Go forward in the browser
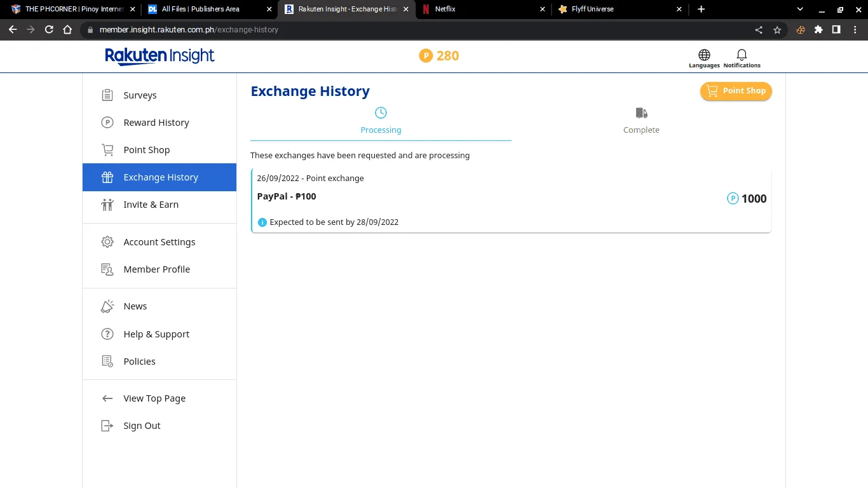 (31, 30)
